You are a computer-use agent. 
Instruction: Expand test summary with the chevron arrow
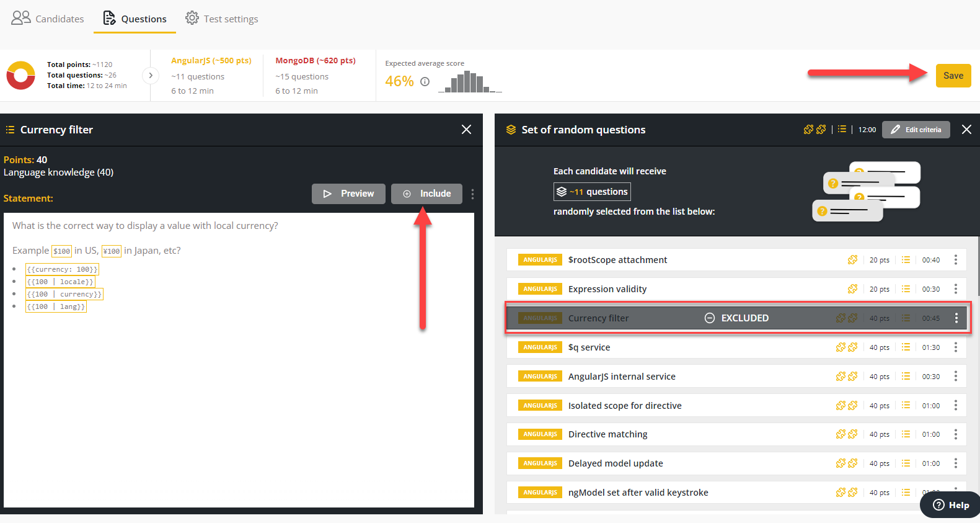pyautogui.click(x=151, y=76)
